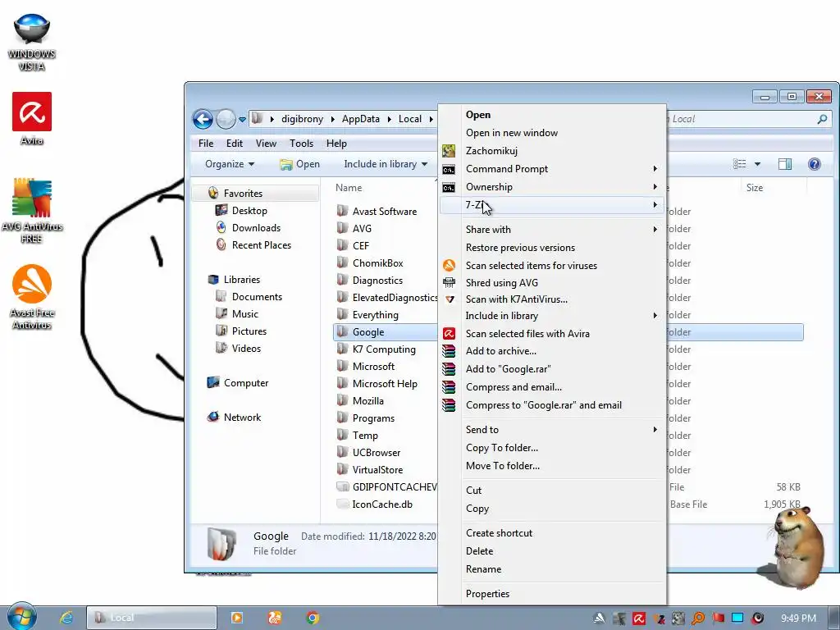Select the ChomikBox folder
Screen dimensions: 840x630
click(370, 263)
